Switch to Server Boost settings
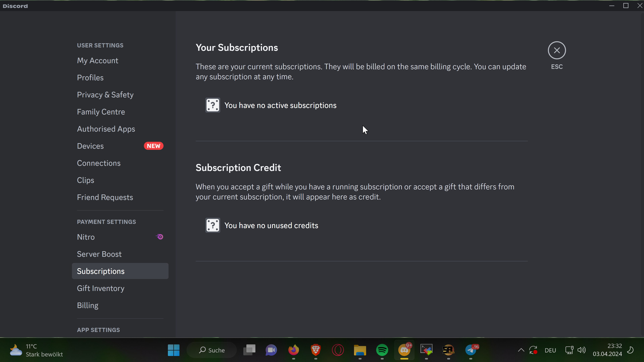The width and height of the screenshot is (644, 362). coord(99,254)
